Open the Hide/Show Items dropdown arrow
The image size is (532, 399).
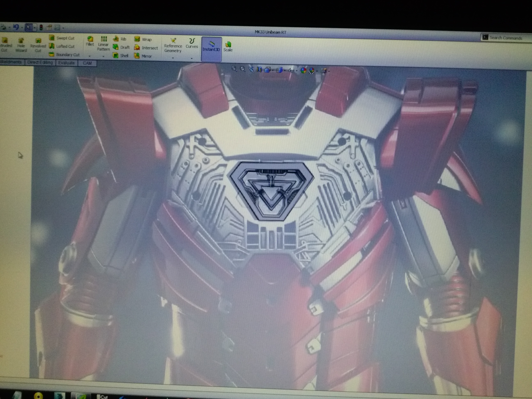297,71
